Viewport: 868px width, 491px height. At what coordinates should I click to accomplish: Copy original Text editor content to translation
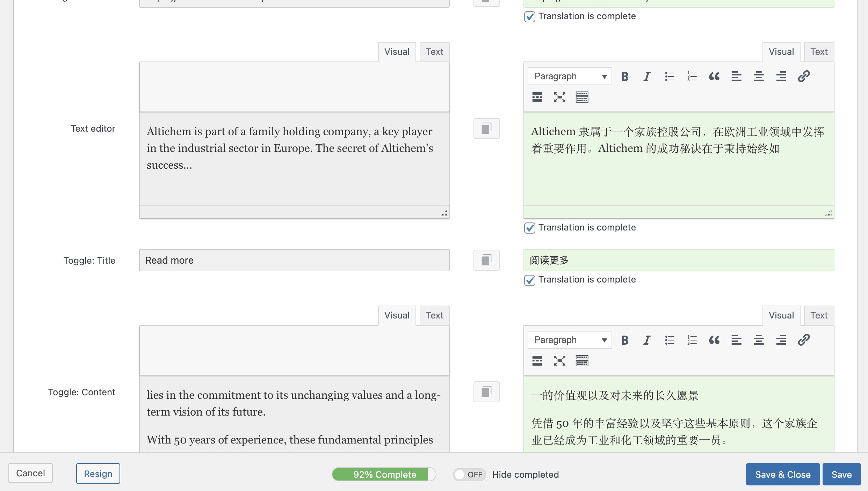487,129
